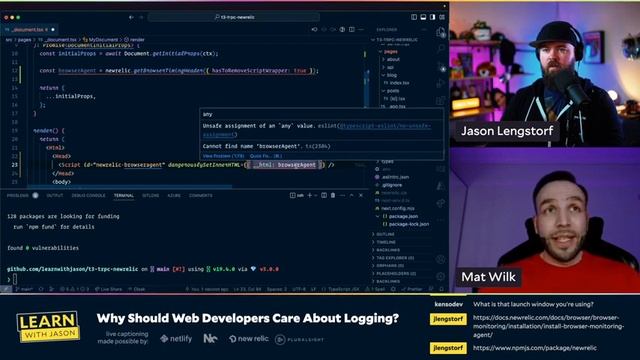The image size is (640, 360).
Task: Click Live Share in status bar
Action: point(108,289)
